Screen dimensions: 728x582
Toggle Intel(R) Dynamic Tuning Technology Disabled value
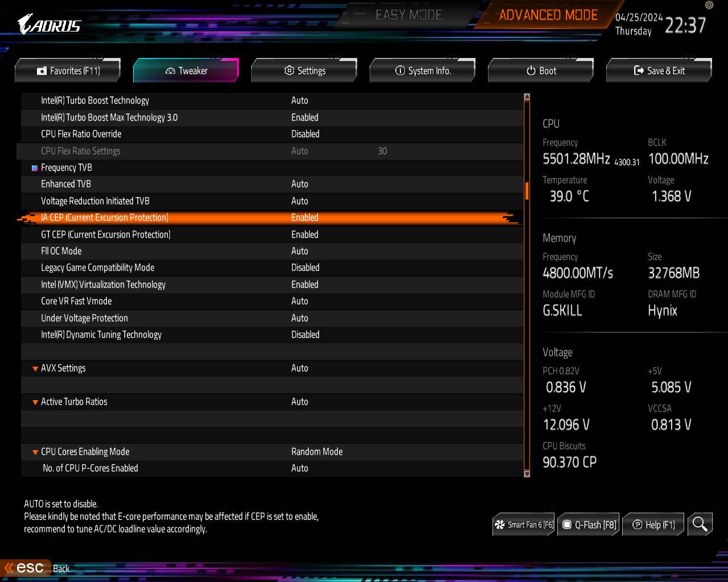coord(305,335)
